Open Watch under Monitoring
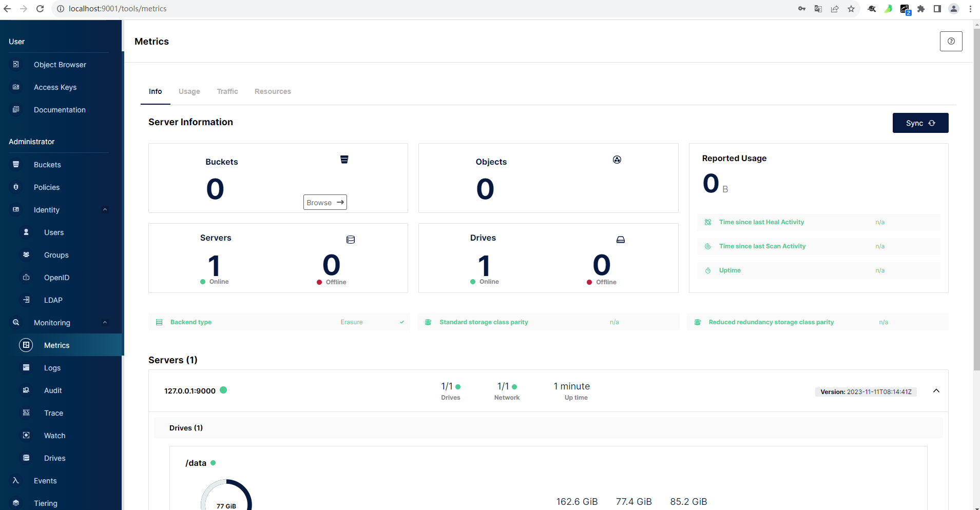 coord(54,436)
